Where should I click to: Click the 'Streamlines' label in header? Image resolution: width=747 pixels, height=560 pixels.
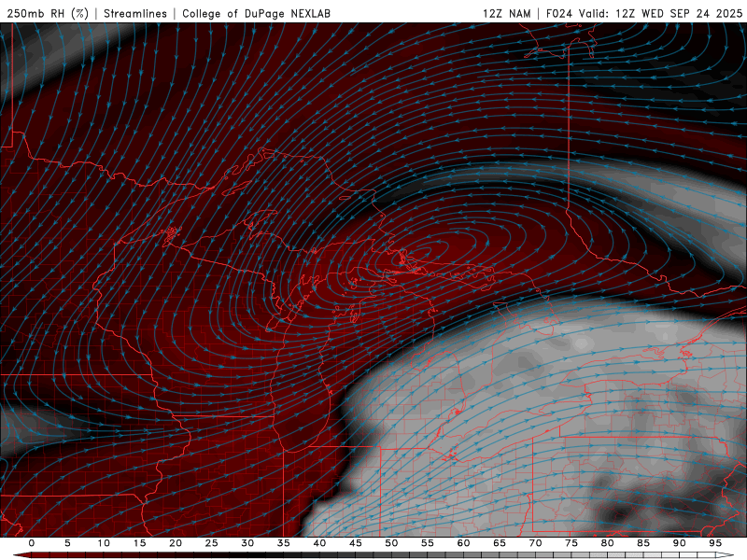coord(135,13)
